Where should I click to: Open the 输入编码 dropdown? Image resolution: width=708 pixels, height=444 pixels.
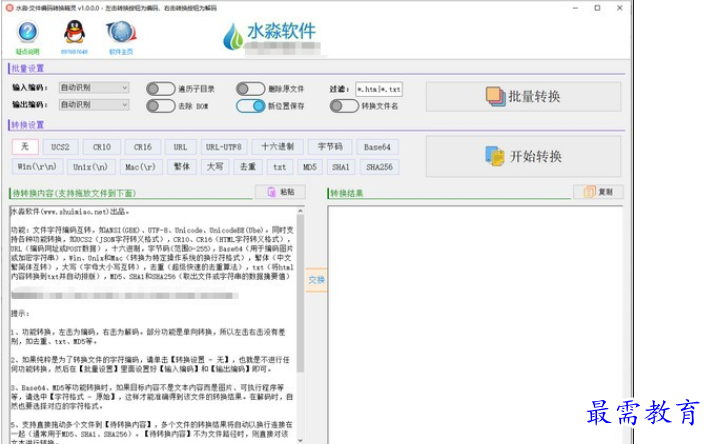tap(94, 88)
